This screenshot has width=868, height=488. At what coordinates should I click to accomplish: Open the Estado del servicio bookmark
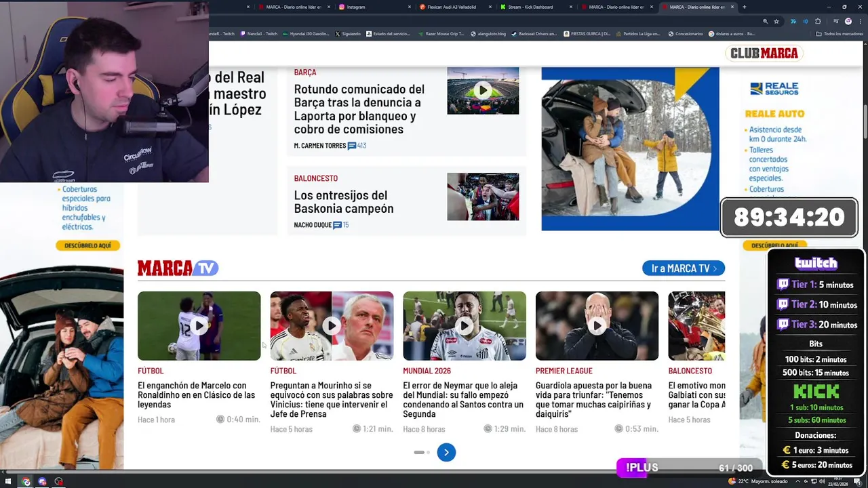coord(388,33)
